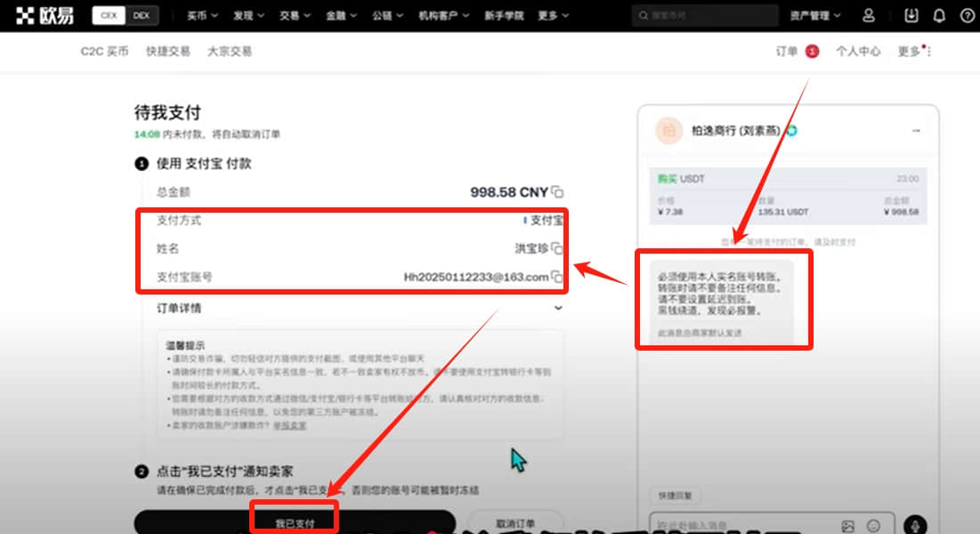This screenshot has width=980, height=534.
Task: Open the 资产管理 dropdown menu
Action: [815, 16]
